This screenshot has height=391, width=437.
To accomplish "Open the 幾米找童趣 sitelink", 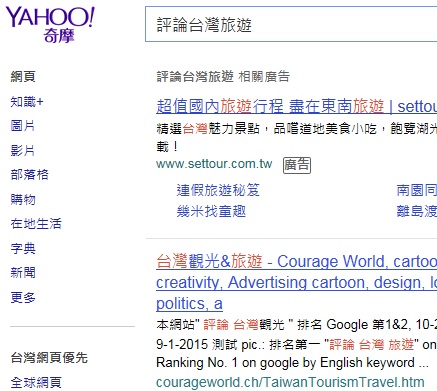I will pos(211,211).
